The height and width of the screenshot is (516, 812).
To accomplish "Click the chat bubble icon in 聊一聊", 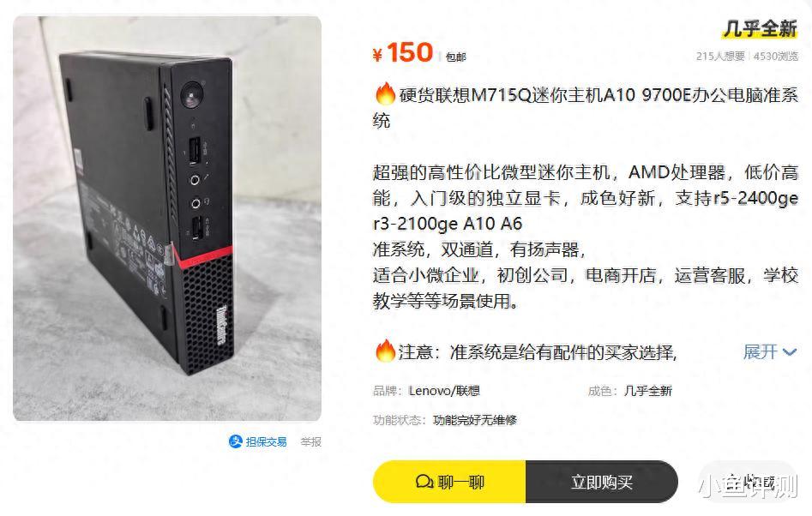I will (x=424, y=482).
